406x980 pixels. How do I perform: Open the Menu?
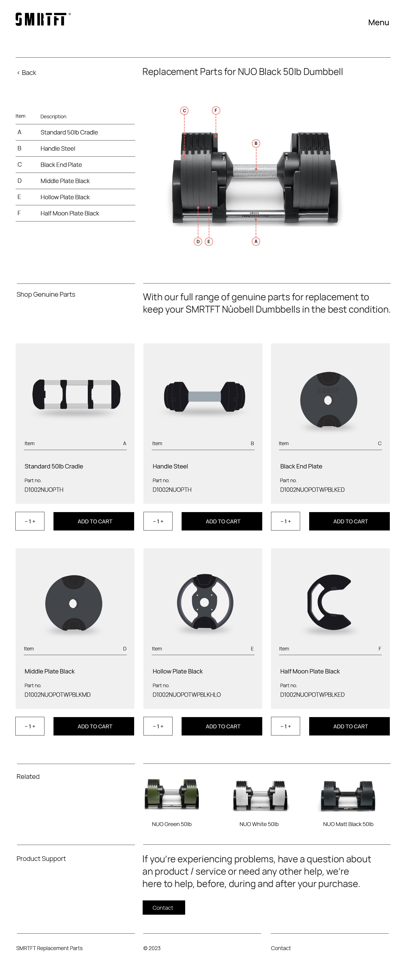coord(378,23)
